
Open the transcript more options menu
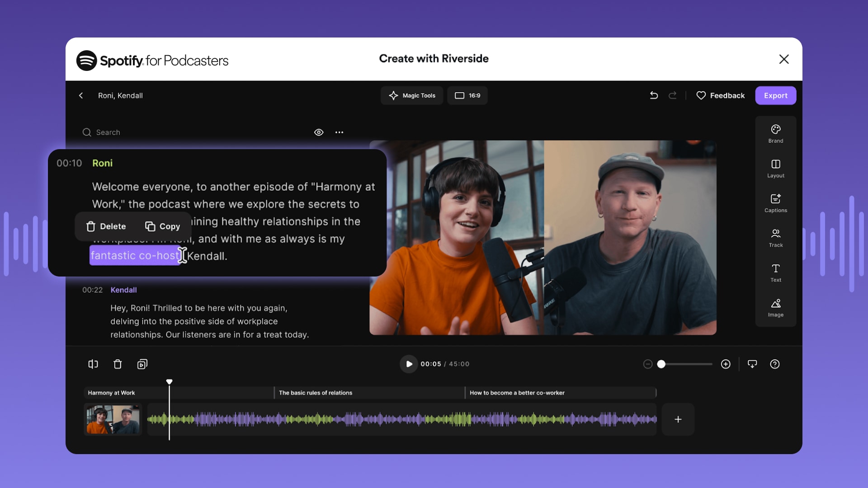(339, 132)
